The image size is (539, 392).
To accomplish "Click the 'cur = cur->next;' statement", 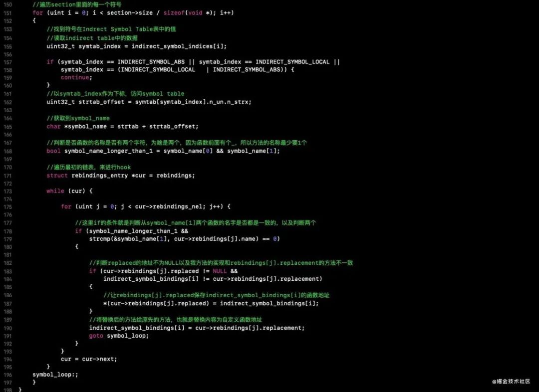I will 89,359.
